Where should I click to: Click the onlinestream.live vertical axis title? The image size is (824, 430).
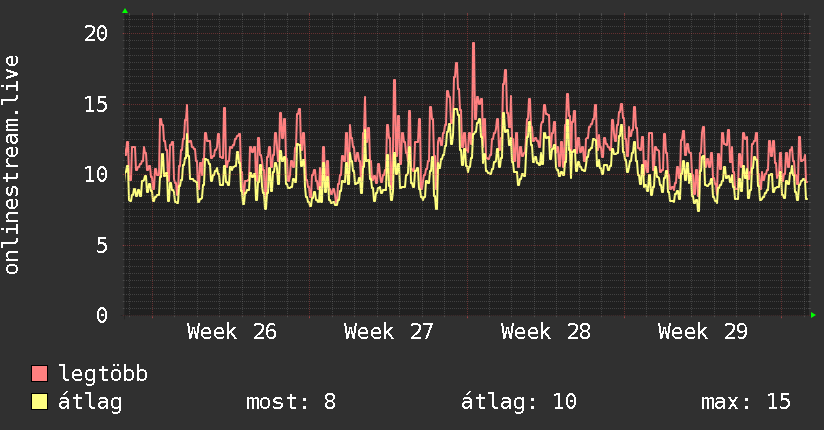point(12,165)
